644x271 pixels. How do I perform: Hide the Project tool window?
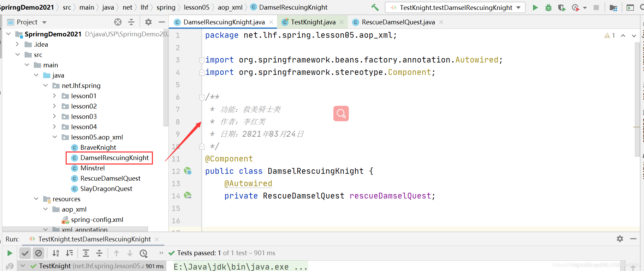[x=162, y=22]
